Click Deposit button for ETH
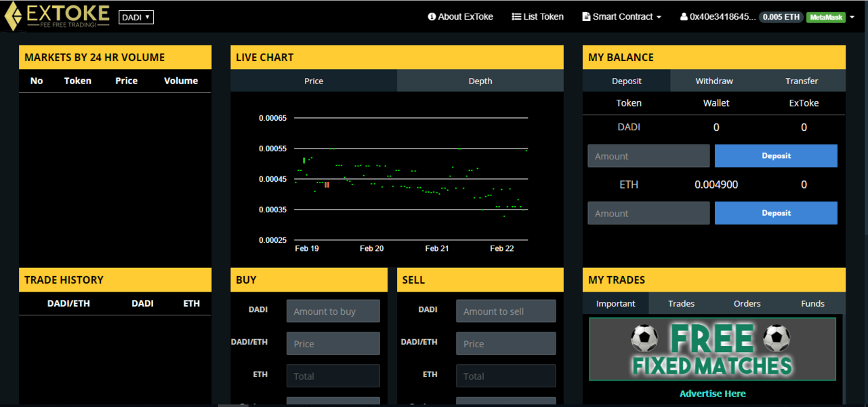This screenshot has height=407, width=868. 776,213
